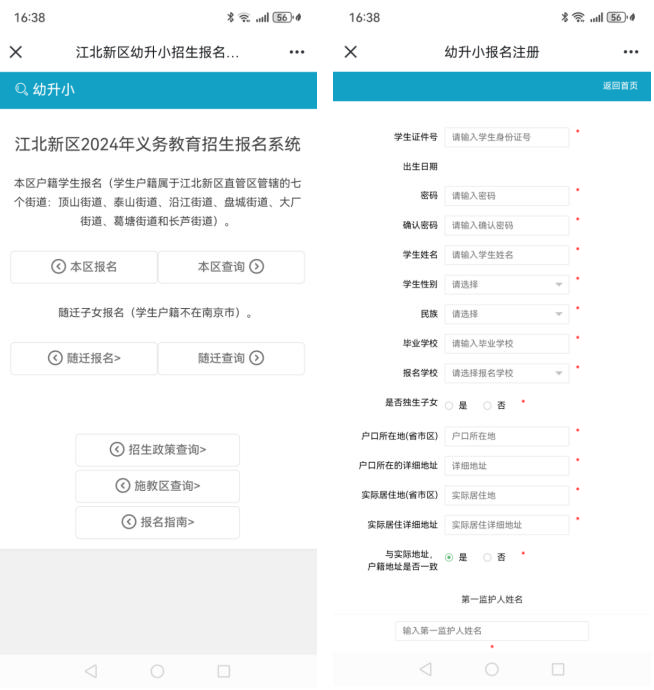Focus the 第一监护人姓名 input field
654x690 pixels.
tap(492, 631)
